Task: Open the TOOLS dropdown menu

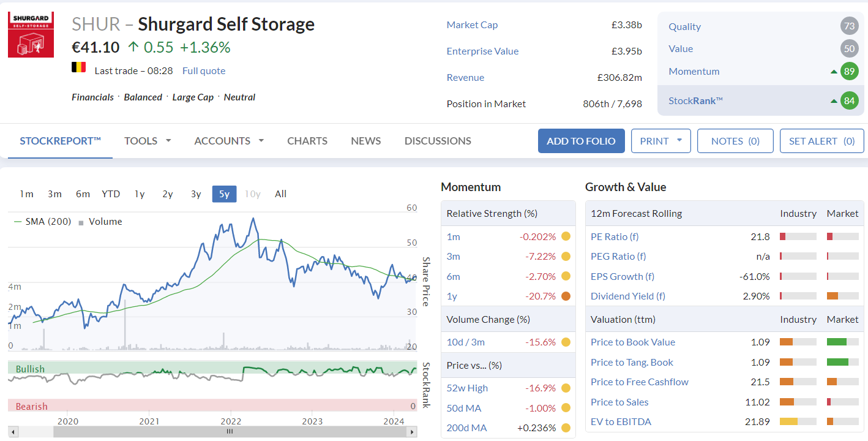Action: point(148,141)
